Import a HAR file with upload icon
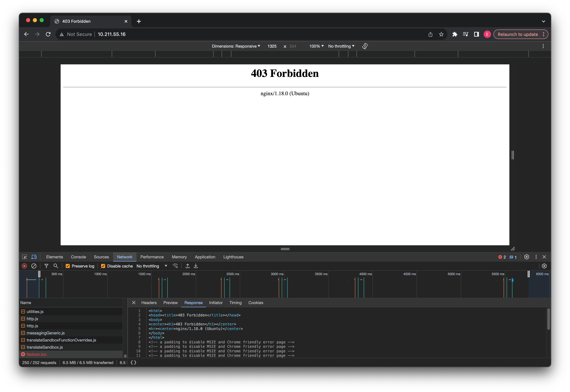Screen dimensions: 570x392 tap(187, 266)
